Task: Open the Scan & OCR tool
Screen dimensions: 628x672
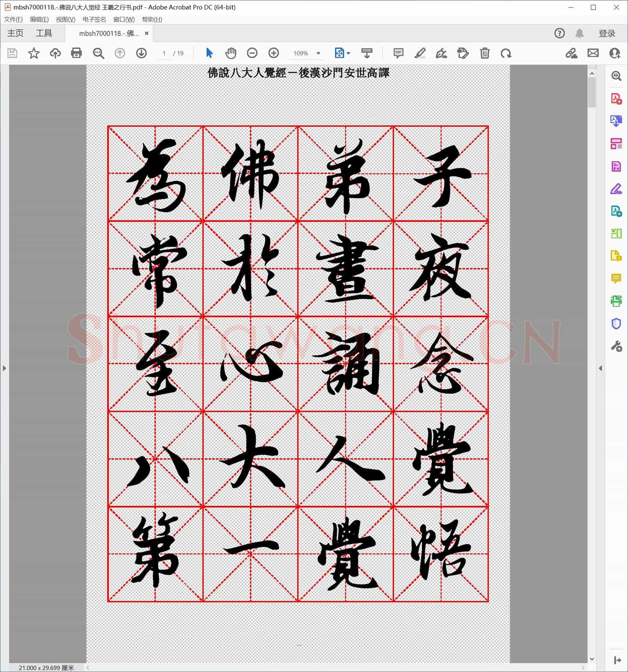Action: [x=616, y=301]
